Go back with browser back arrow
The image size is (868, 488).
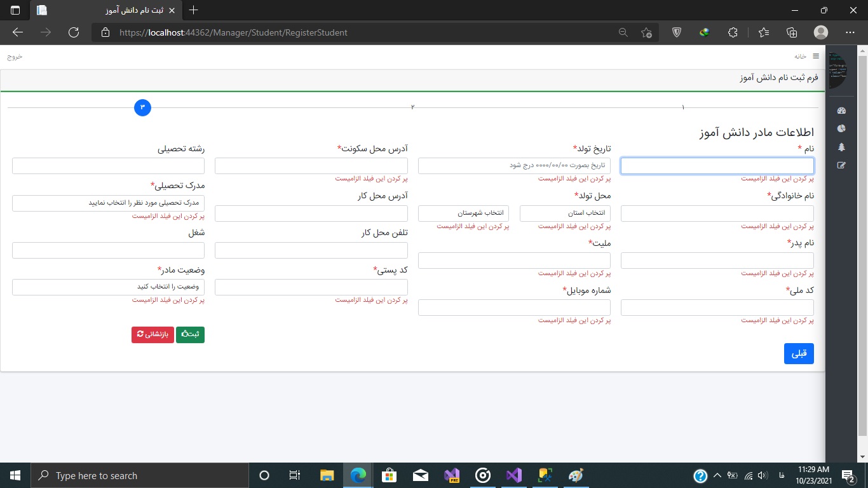(18, 32)
